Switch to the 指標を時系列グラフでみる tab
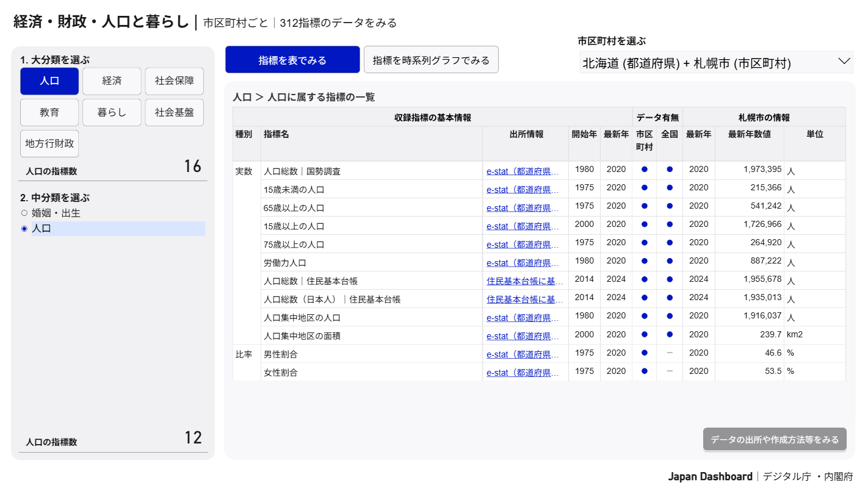Viewport: 868px width, 488px height. click(x=431, y=59)
